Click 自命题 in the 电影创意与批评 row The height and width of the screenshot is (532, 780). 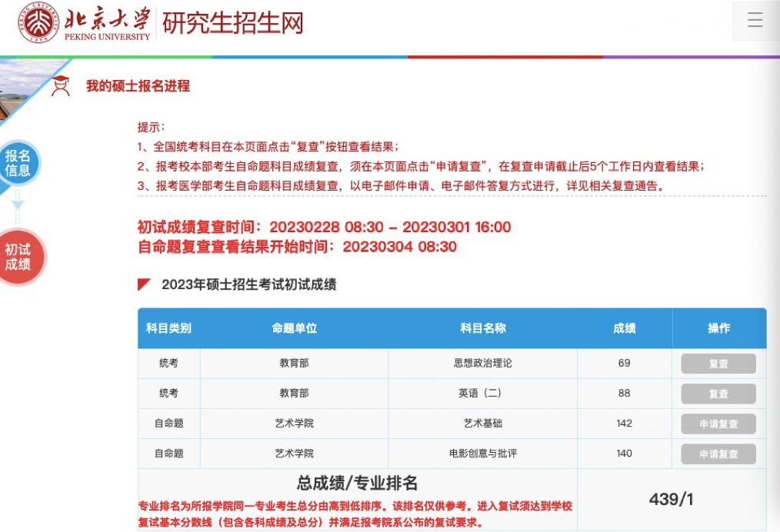[168, 454]
